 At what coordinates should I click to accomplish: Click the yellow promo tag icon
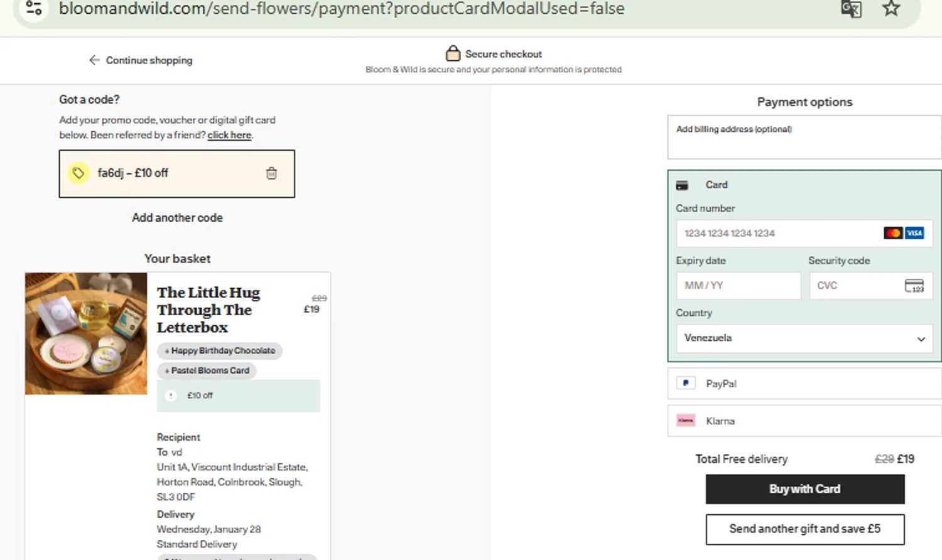(x=78, y=173)
